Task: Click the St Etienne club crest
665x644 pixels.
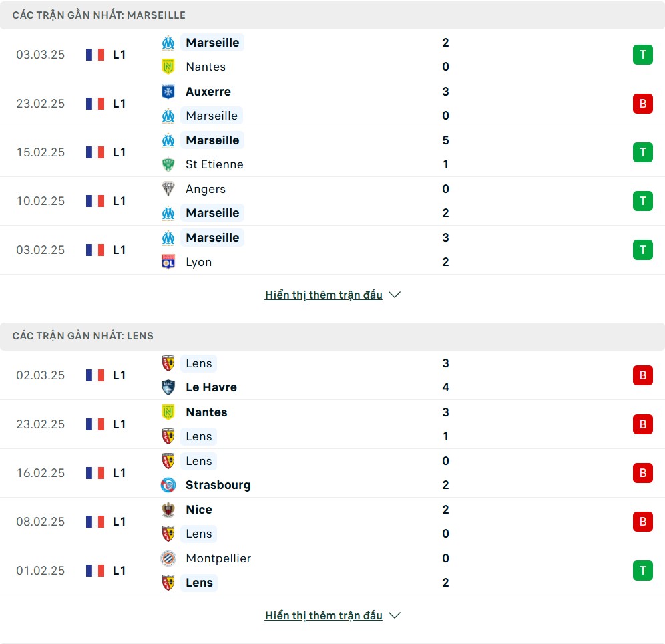Action: pos(168,164)
